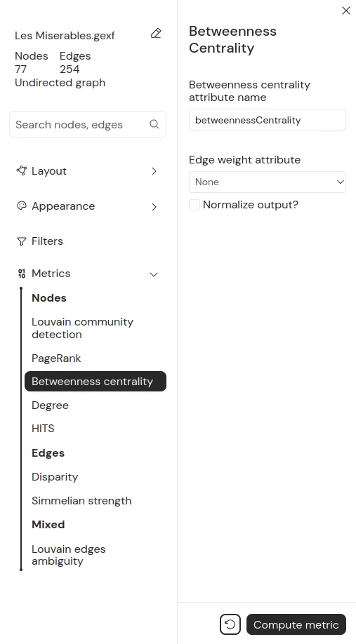
Task: Open the Degree metric
Action: pos(50,405)
